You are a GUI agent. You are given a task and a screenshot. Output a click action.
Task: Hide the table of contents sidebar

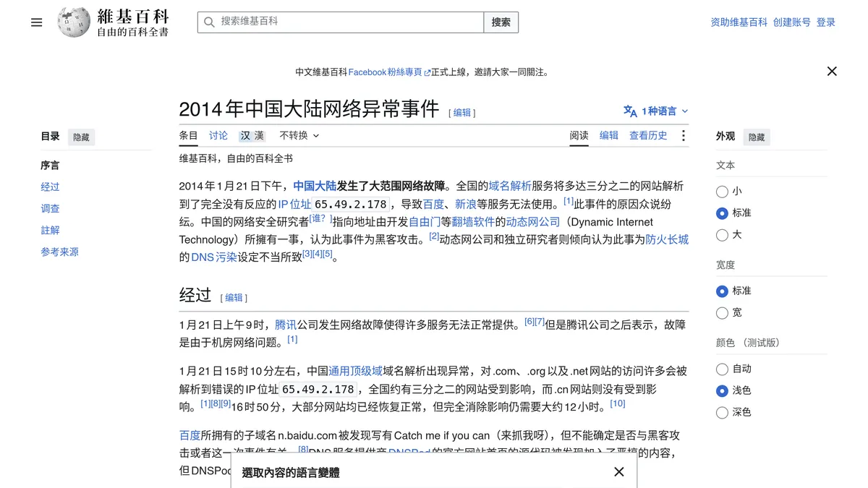tap(81, 137)
